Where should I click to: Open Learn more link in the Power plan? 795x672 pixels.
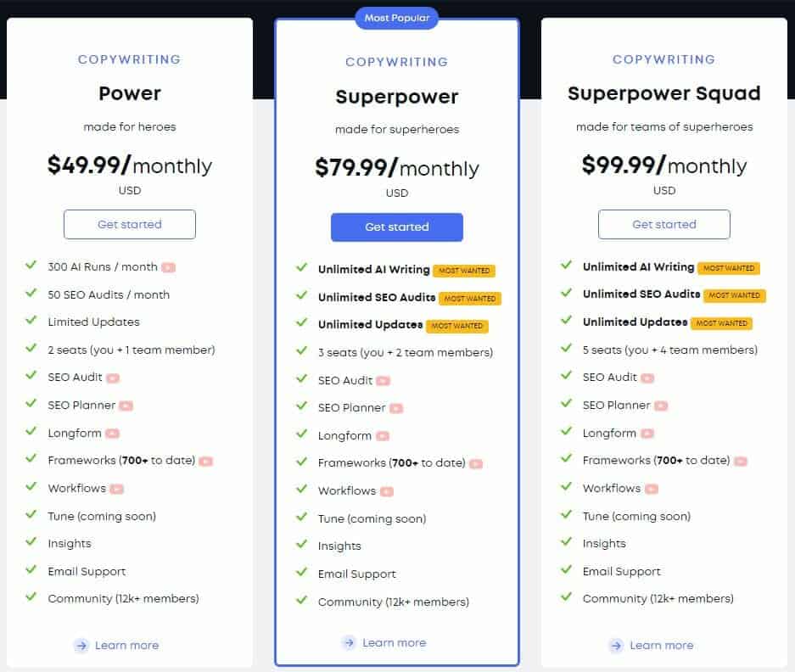[126, 645]
